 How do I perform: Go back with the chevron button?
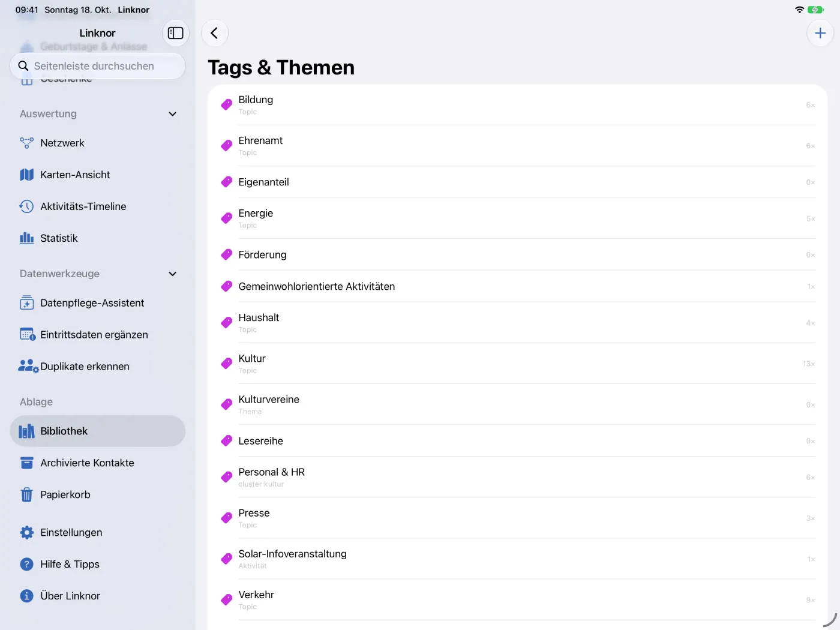click(214, 33)
